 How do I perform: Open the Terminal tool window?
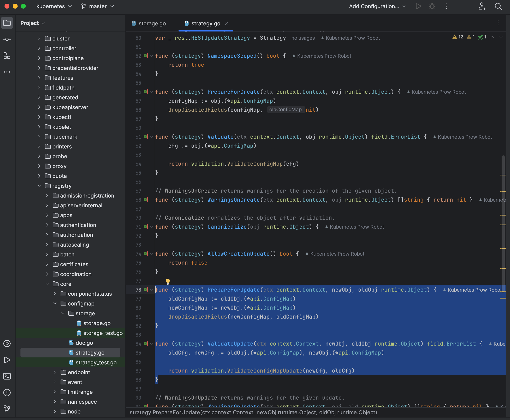point(7,376)
